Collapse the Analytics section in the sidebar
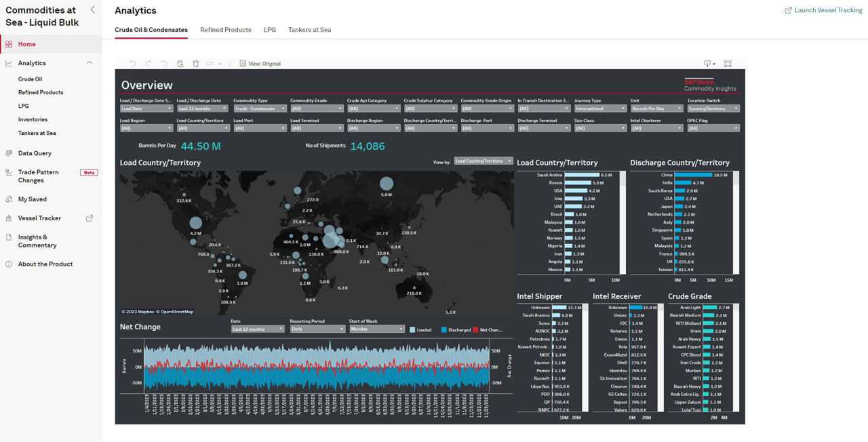Image resolution: width=868 pixels, height=442 pixels. tap(90, 63)
